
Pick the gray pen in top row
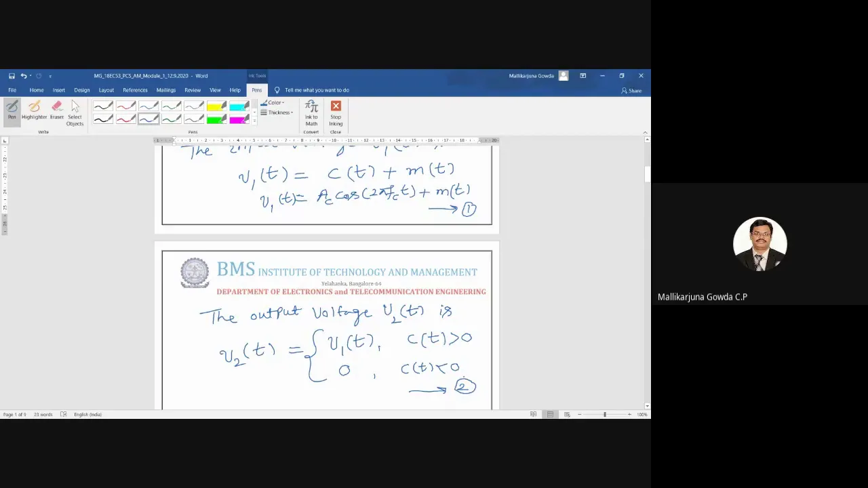[x=194, y=106]
